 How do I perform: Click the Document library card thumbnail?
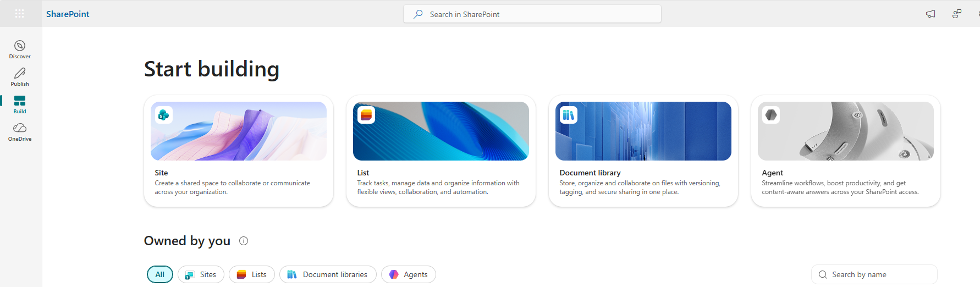[643, 131]
